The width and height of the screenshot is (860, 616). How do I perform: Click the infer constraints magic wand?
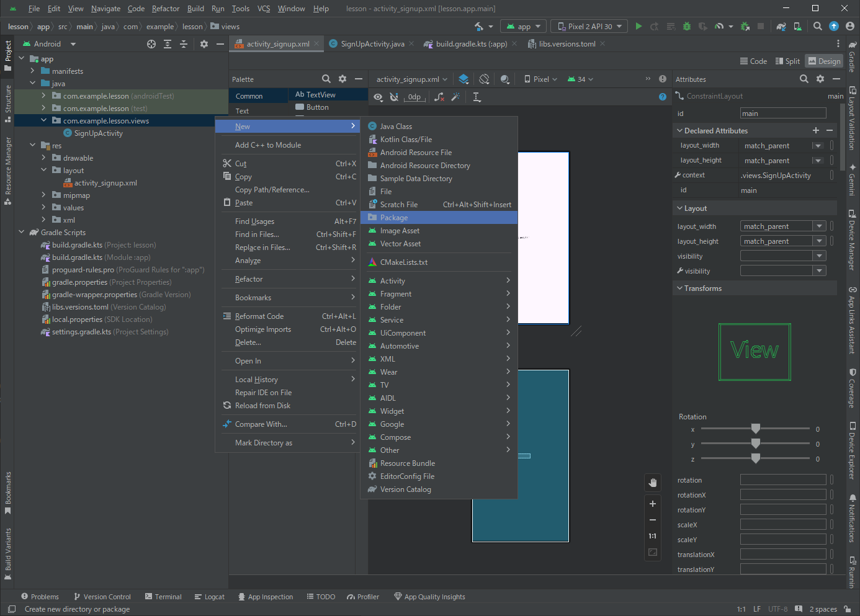[x=456, y=97]
